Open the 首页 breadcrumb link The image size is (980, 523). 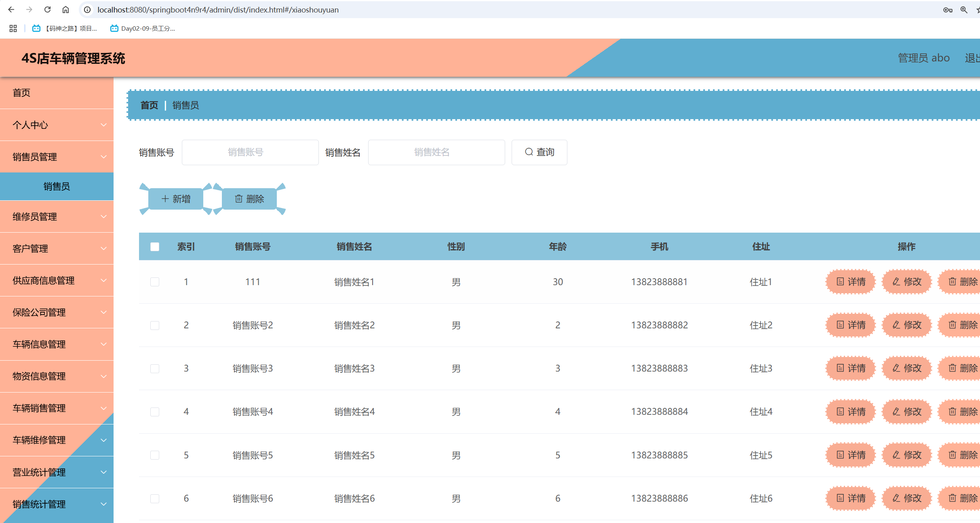coord(149,105)
